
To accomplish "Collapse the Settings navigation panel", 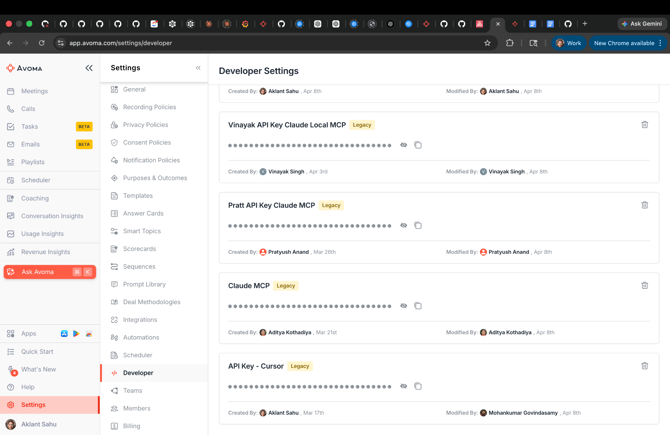I will point(198,68).
